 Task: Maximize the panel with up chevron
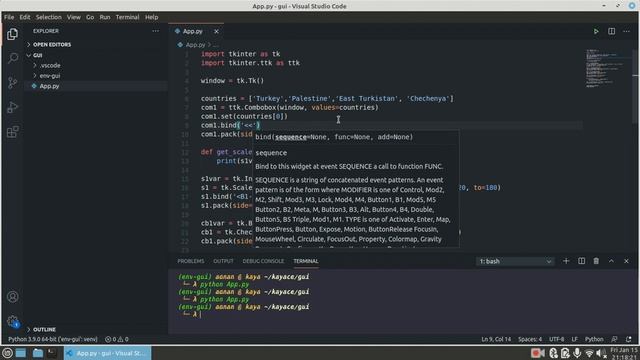pos(611,261)
